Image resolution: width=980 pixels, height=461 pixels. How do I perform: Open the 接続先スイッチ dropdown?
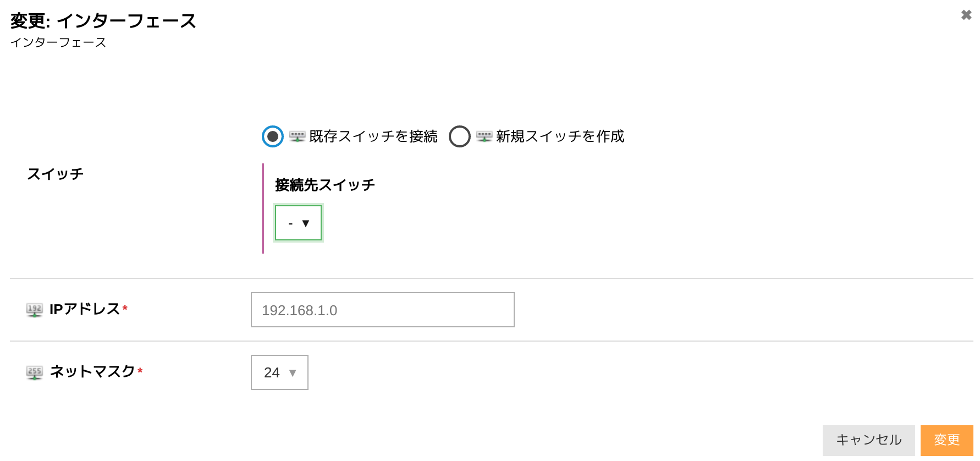point(298,223)
